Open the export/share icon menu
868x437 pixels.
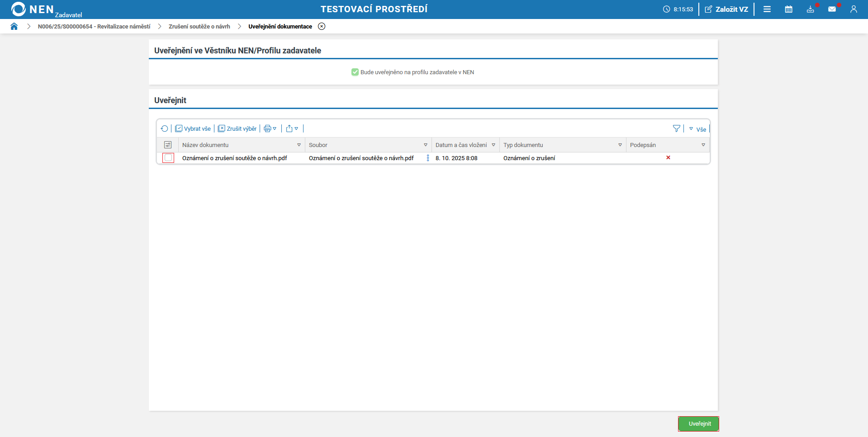pyautogui.click(x=292, y=129)
